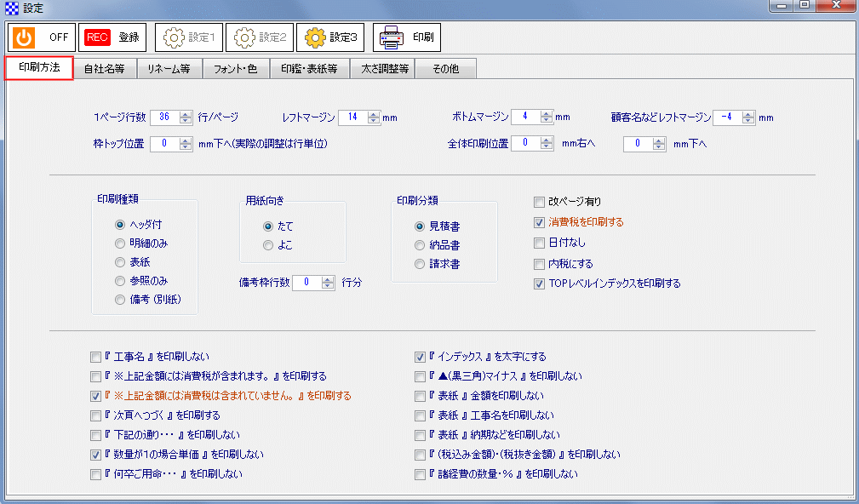Disable TOPレベルインデックスを印刷する

[x=539, y=283]
